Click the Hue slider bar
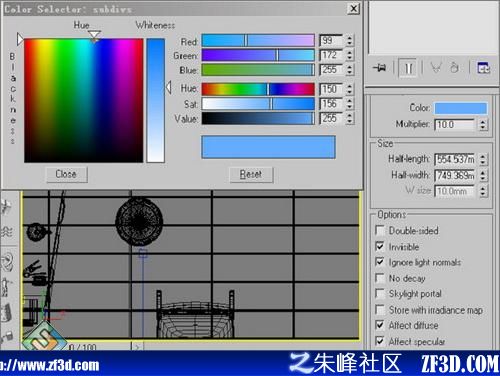 (258, 89)
